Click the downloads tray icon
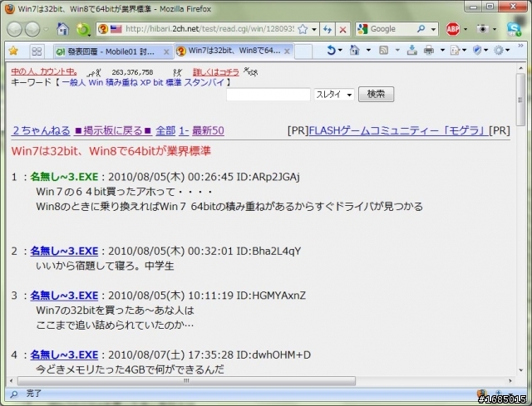This screenshot has width=532, height=406. tap(412, 51)
